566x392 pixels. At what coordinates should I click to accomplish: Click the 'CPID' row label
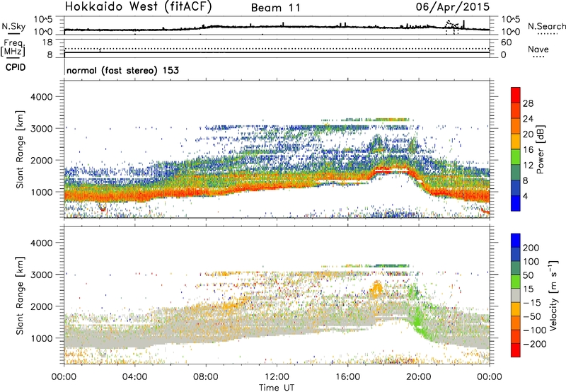coord(16,67)
